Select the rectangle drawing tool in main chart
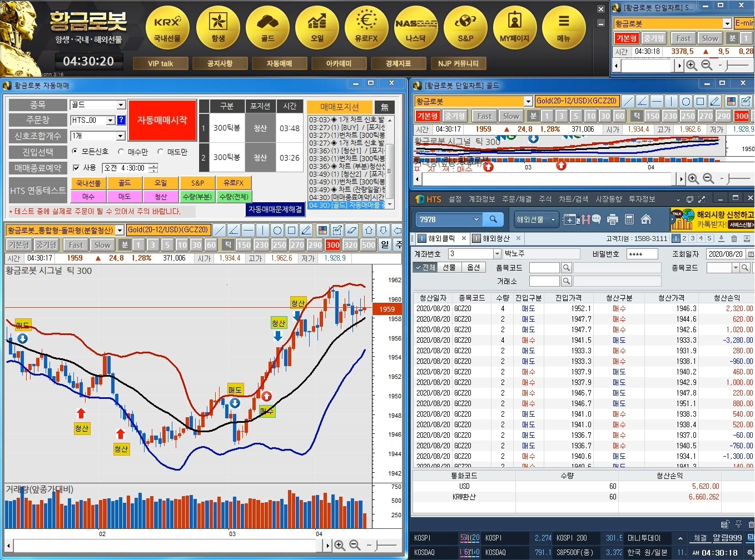The height and width of the screenshot is (560, 755). [x=292, y=230]
